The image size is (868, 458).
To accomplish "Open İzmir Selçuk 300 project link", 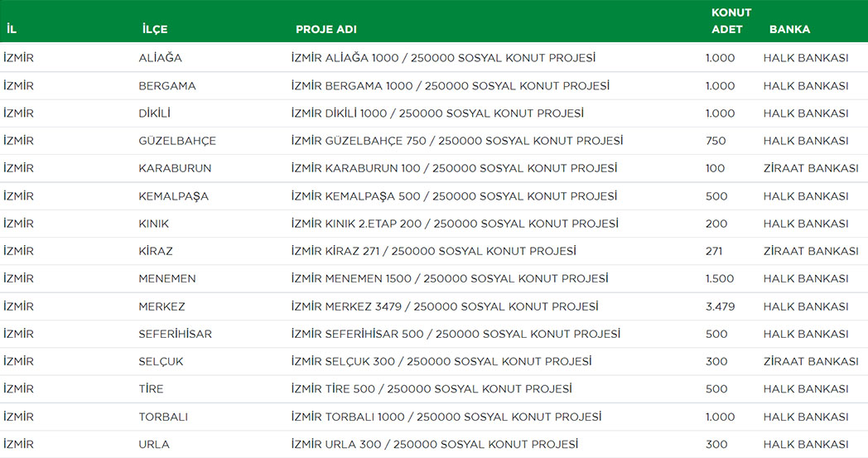I will (441, 361).
